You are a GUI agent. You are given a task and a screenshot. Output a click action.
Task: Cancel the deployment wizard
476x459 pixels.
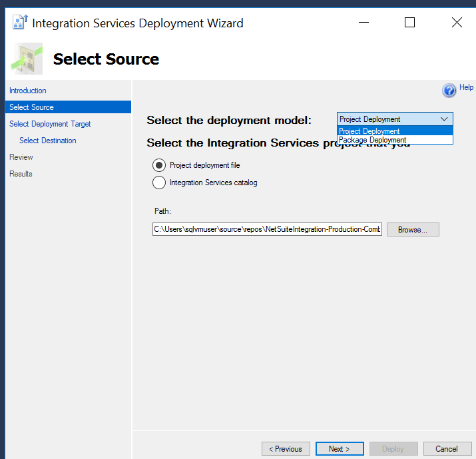click(446, 449)
